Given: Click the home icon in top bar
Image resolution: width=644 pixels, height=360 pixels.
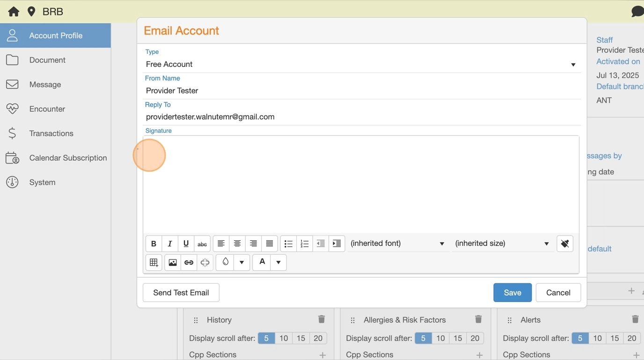Looking at the screenshot, I should [14, 12].
